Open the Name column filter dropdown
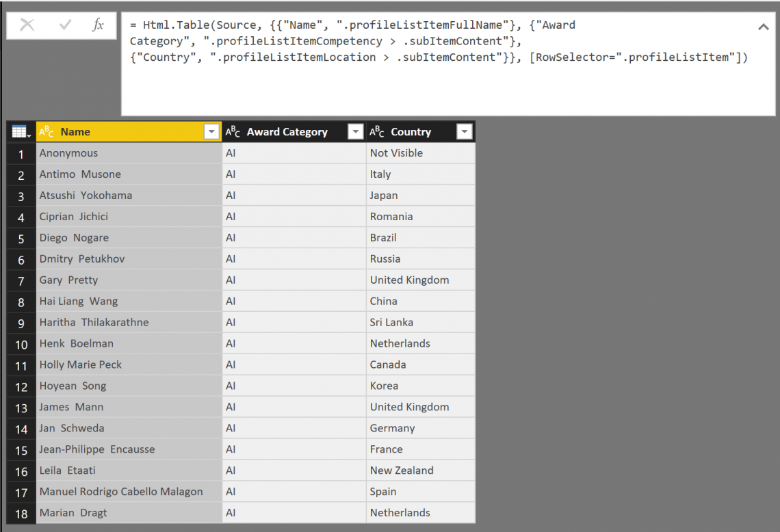 [211, 132]
